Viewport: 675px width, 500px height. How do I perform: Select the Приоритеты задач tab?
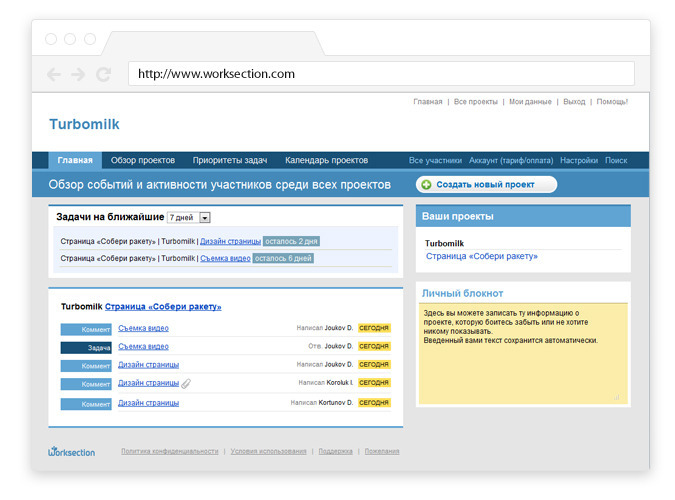click(230, 160)
